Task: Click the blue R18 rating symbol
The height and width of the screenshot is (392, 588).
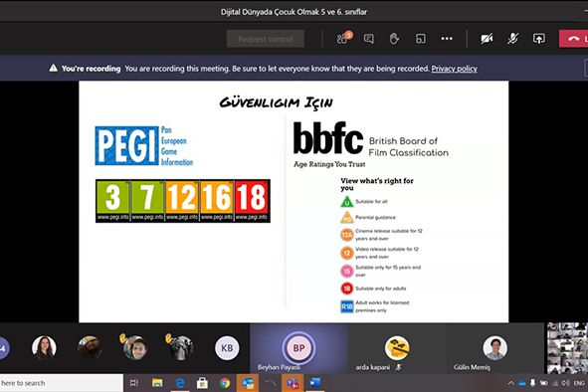Action: coord(347,306)
